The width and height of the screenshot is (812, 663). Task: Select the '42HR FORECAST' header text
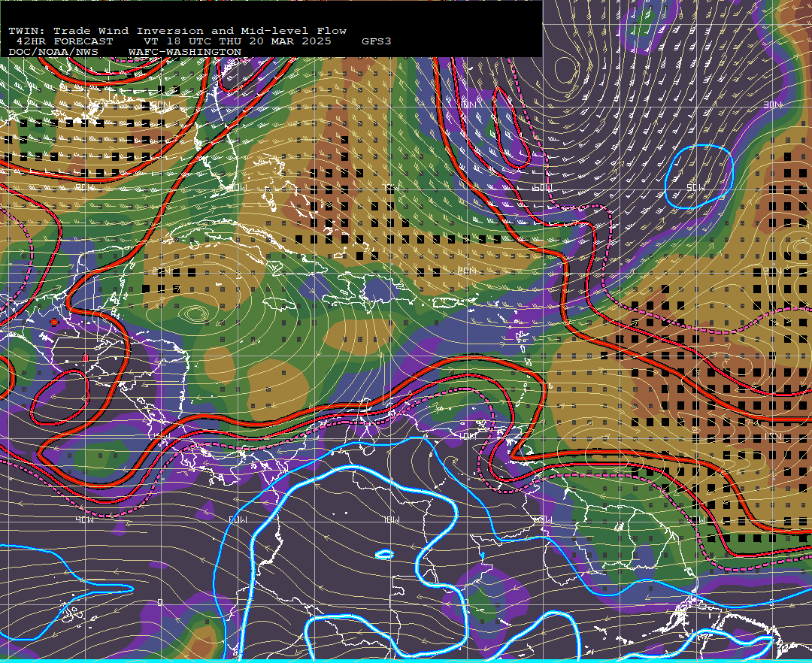click(x=65, y=41)
